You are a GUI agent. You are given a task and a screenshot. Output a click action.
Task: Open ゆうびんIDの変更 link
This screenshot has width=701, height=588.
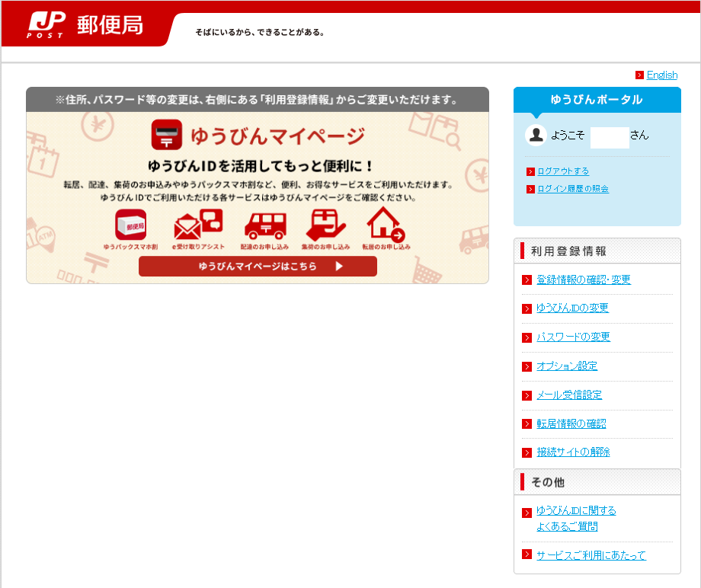click(572, 308)
